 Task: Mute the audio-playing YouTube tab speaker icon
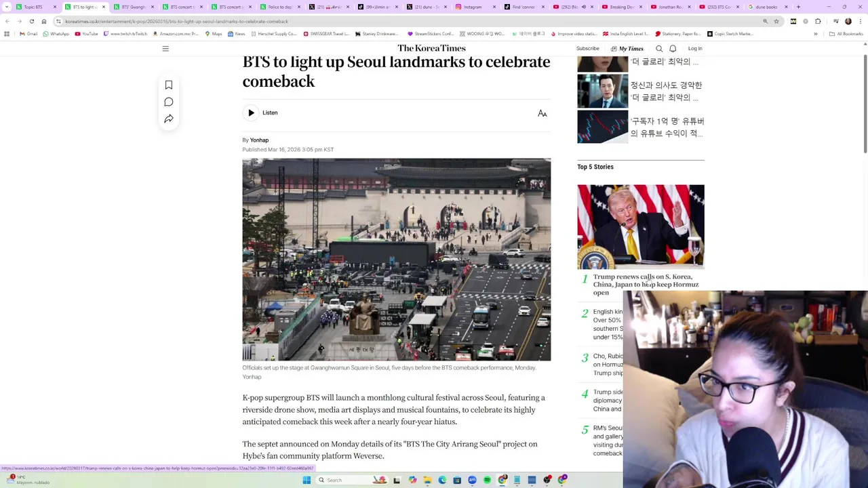(x=583, y=7)
